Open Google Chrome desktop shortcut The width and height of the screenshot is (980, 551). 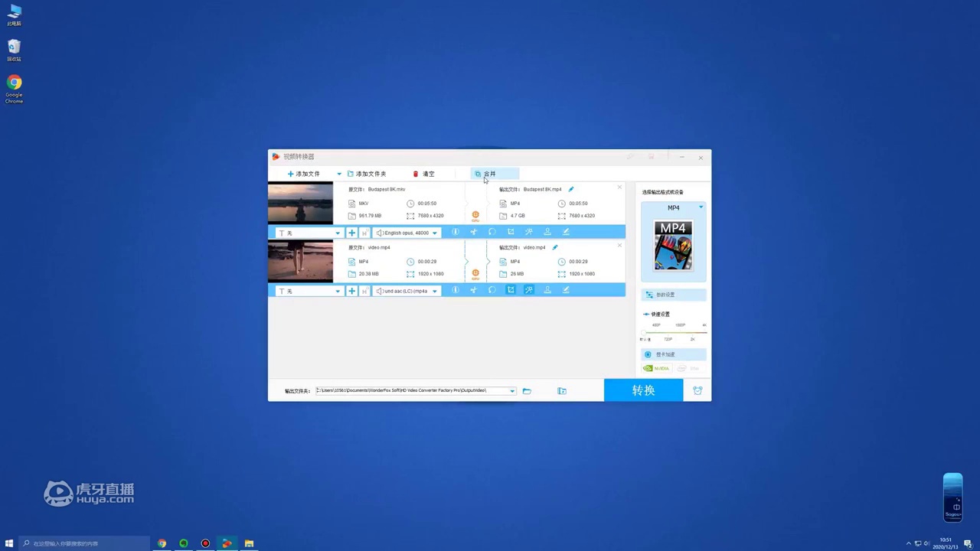(15, 89)
